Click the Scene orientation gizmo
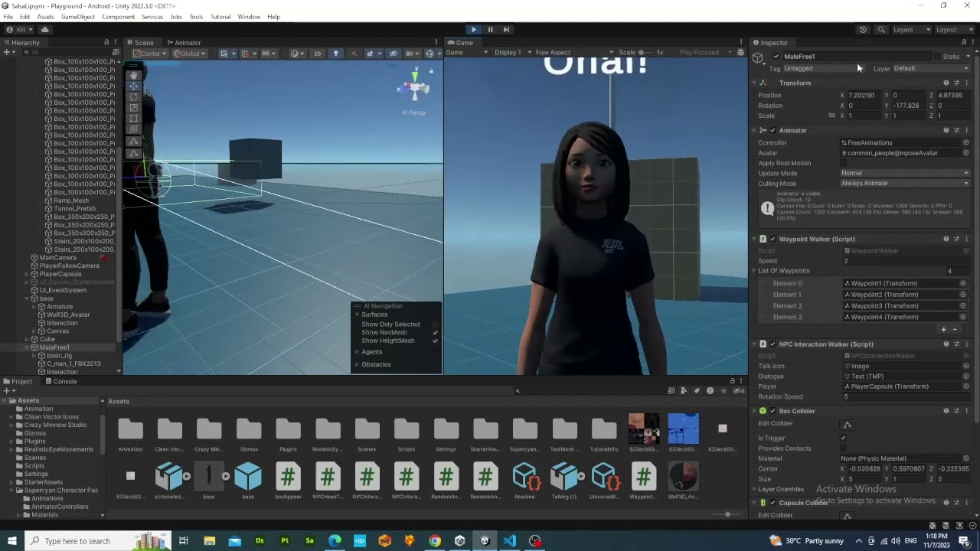 click(x=416, y=86)
